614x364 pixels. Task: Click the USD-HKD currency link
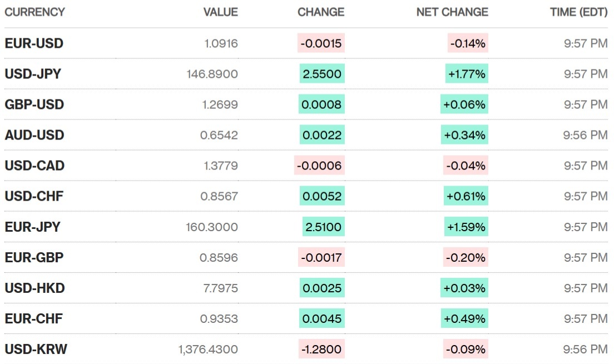[x=34, y=288]
